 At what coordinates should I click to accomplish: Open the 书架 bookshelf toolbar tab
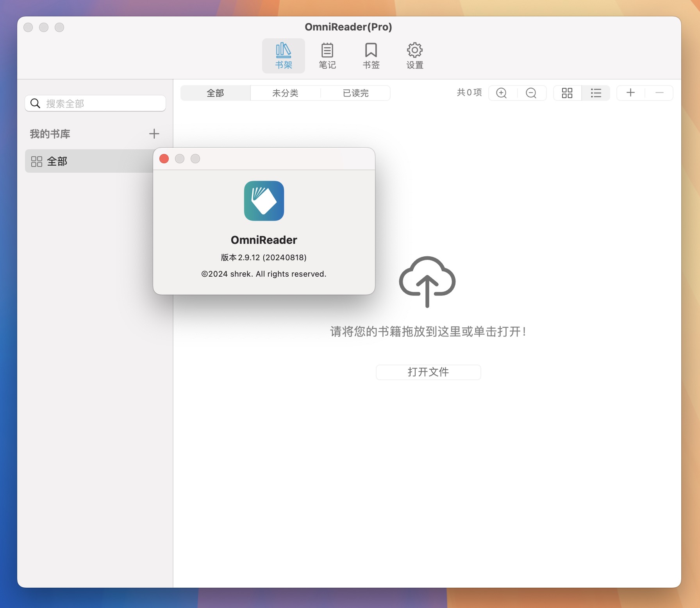pyautogui.click(x=283, y=56)
